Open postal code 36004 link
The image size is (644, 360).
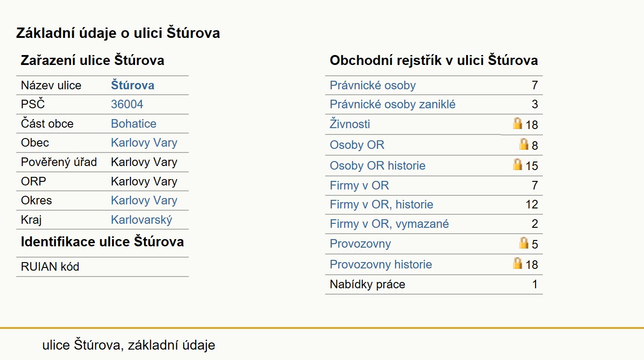pos(127,104)
